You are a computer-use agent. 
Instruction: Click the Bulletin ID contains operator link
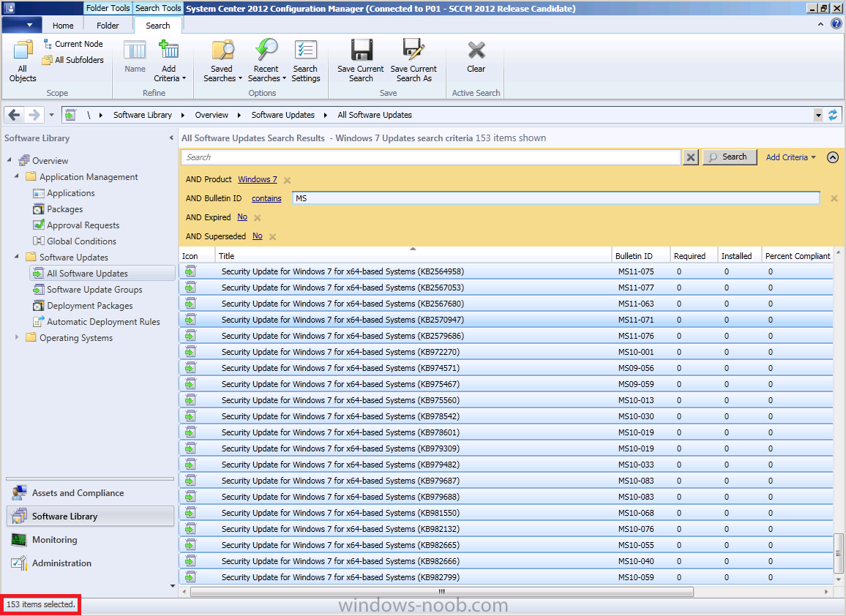266,198
